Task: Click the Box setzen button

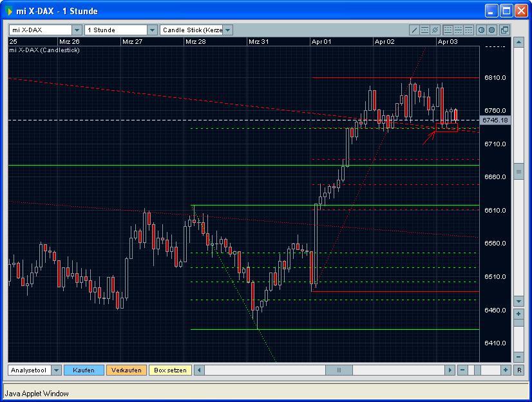Action: click(170, 370)
